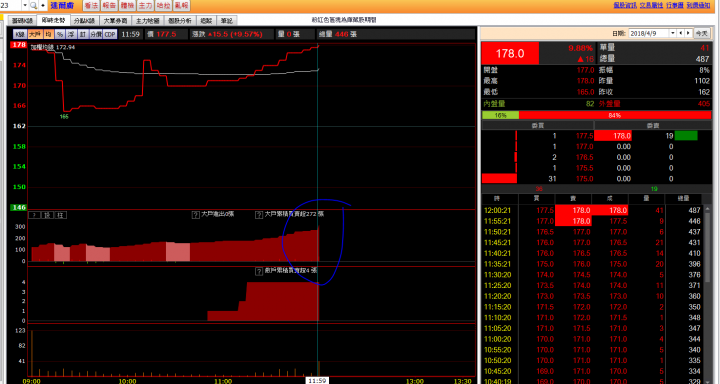Click the ? help icon beside 散戶累積買賣超
This screenshot has width=720, height=384.
click(259, 271)
